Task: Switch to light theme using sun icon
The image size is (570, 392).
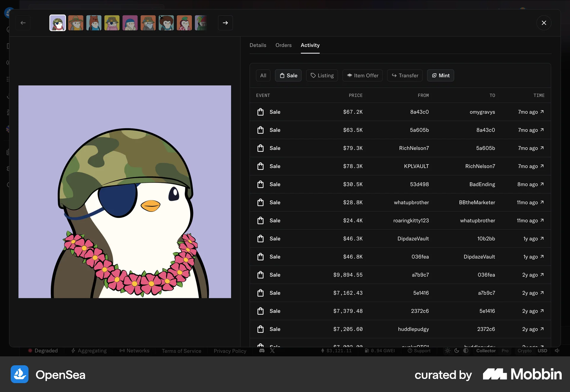Action: tap(448, 351)
